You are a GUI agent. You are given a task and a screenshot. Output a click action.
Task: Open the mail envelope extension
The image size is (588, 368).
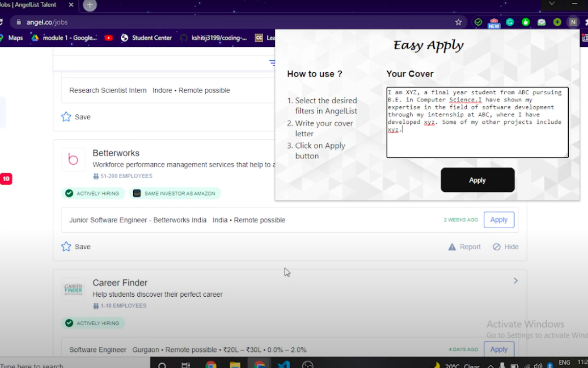point(542,22)
